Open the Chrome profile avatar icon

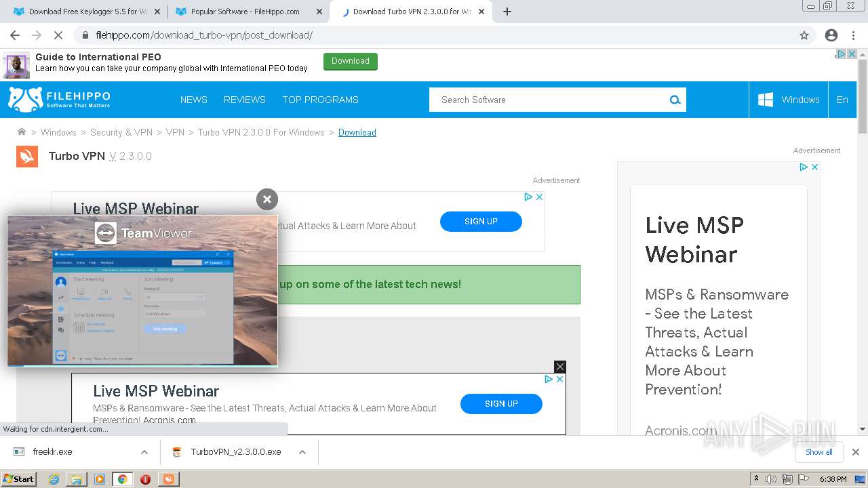coord(831,35)
